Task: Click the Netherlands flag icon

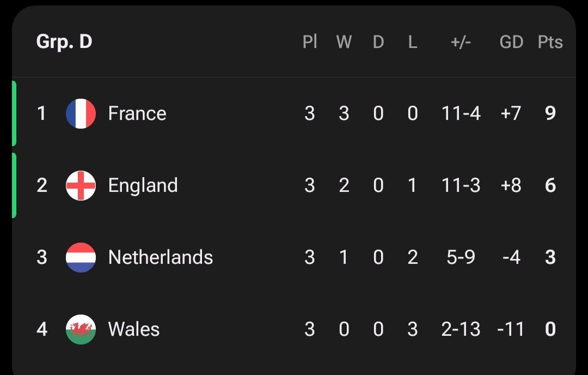Action: click(81, 257)
